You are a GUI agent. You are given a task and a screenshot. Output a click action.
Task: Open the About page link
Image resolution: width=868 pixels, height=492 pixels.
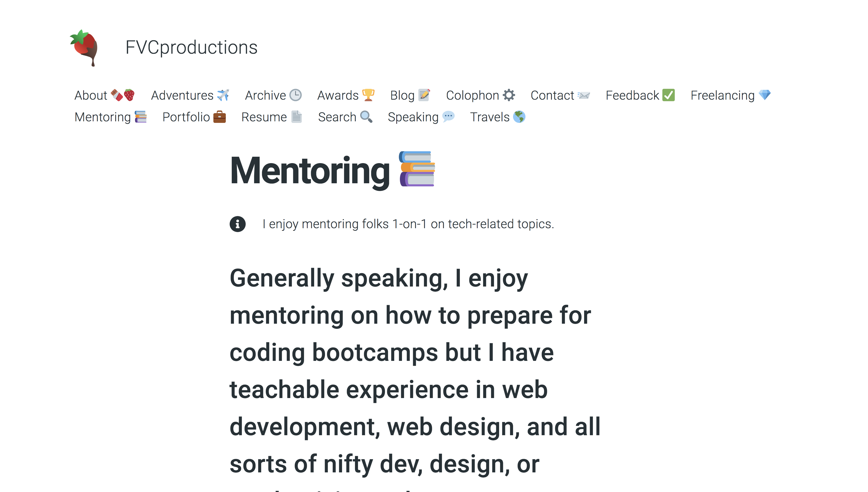[91, 95]
